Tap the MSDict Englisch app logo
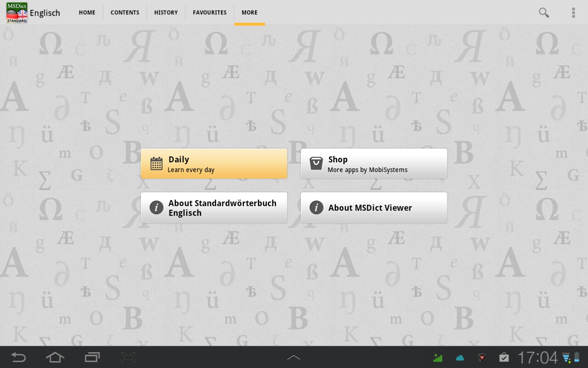The height and width of the screenshot is (368, 588). point(17,12)
